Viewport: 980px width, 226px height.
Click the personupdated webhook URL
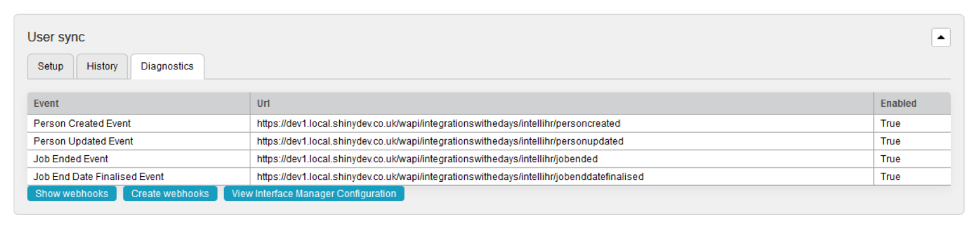tap(440, 141)
